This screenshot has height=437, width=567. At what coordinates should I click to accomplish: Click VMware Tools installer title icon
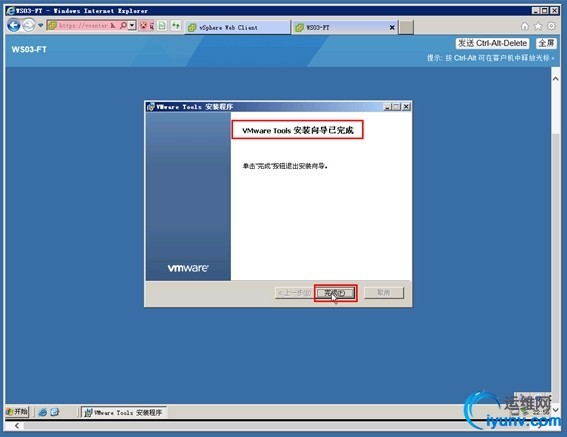coord(151,107)
